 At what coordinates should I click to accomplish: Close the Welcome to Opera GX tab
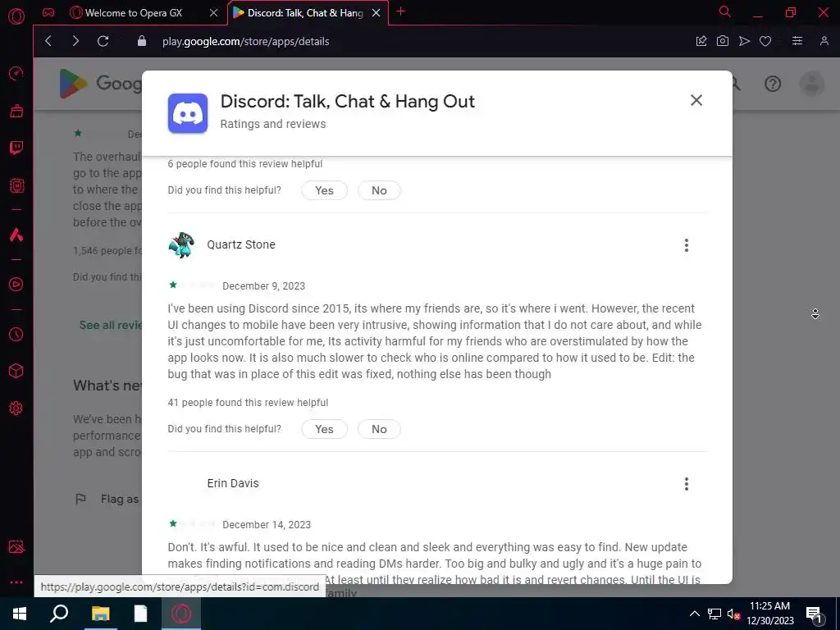213,13
